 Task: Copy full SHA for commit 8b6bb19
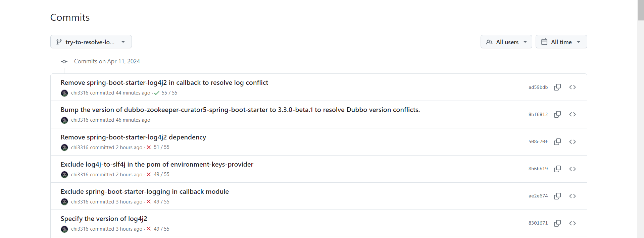click(557, 169)
